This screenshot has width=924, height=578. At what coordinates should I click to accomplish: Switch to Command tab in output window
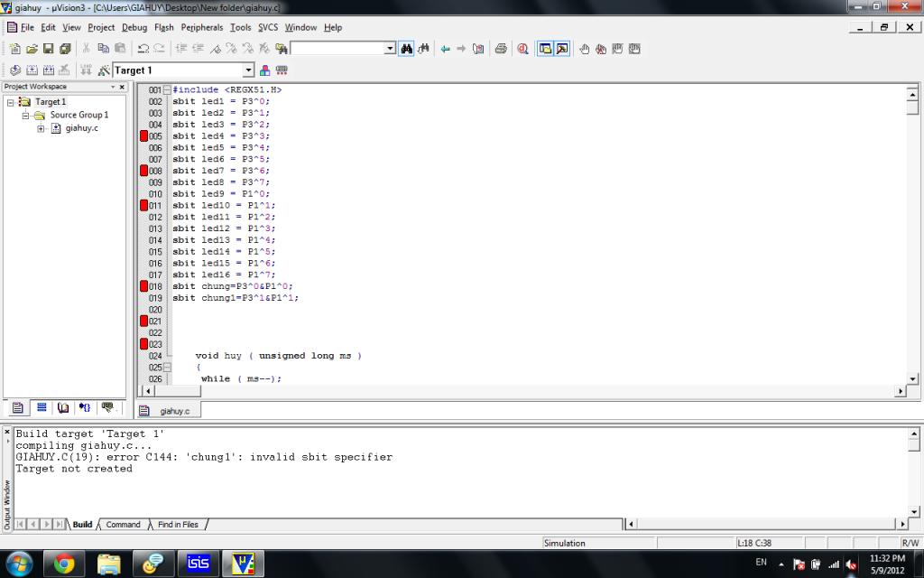123,525
